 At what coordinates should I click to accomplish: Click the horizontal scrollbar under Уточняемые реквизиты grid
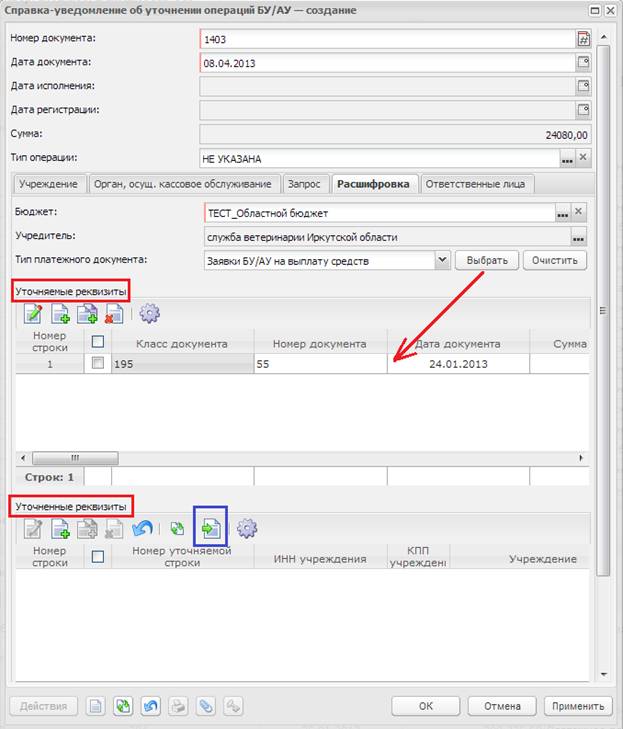[x=70, y=456]
